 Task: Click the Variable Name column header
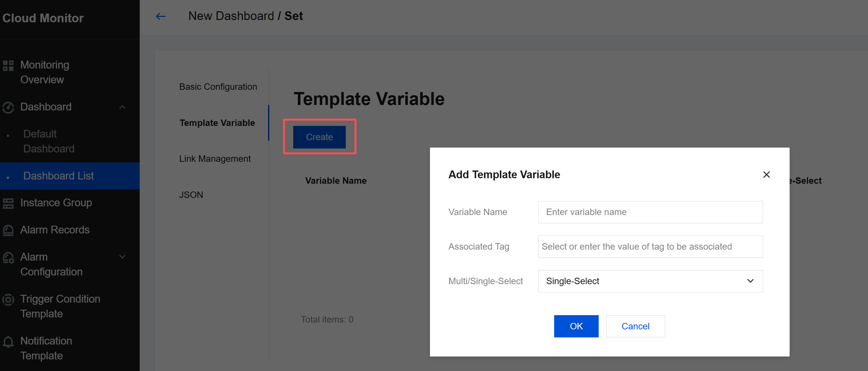coord(335,180)
